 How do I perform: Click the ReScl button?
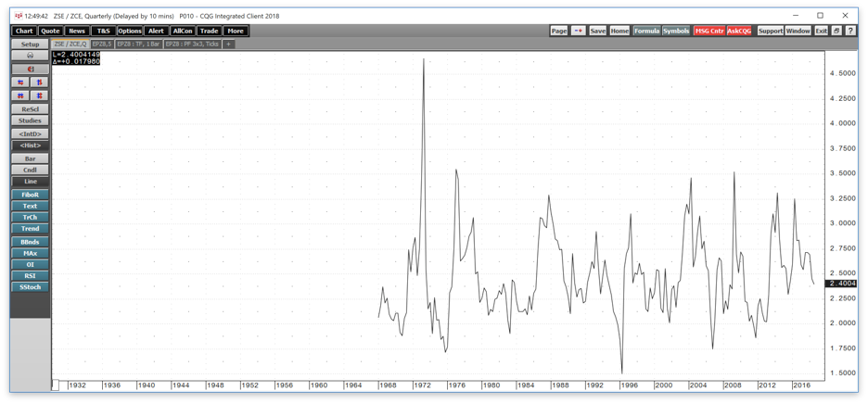click(x=30, y=109)
